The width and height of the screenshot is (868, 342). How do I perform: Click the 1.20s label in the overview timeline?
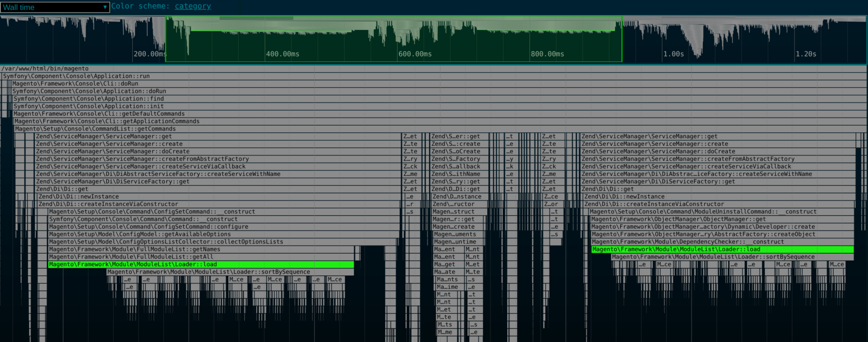point(806,54)
